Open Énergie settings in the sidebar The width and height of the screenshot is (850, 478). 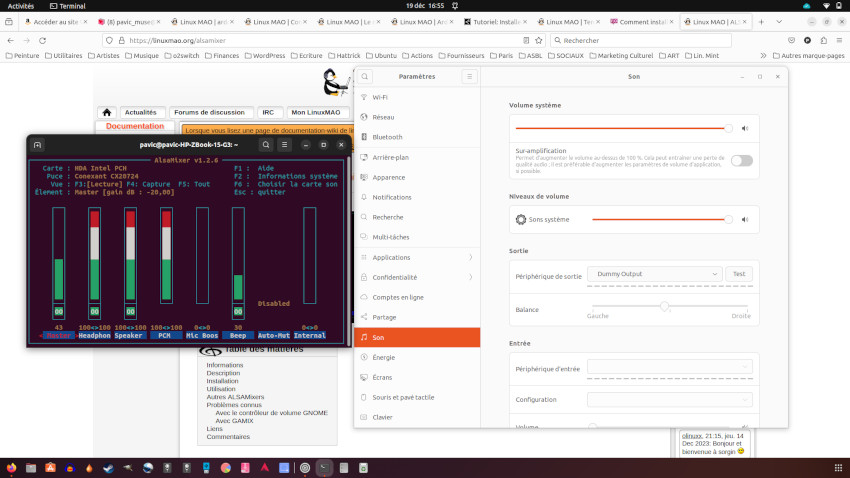(383, 357)
